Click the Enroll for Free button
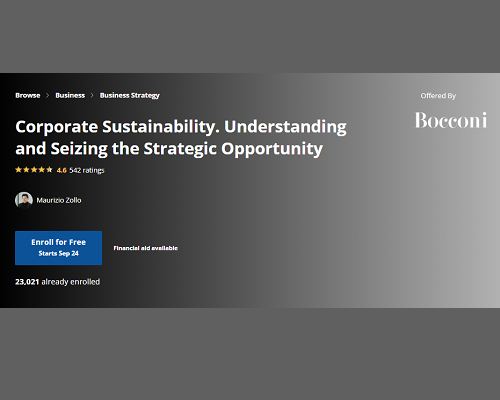Viewport: 500px width, 400px height. (x=58, y=248)
